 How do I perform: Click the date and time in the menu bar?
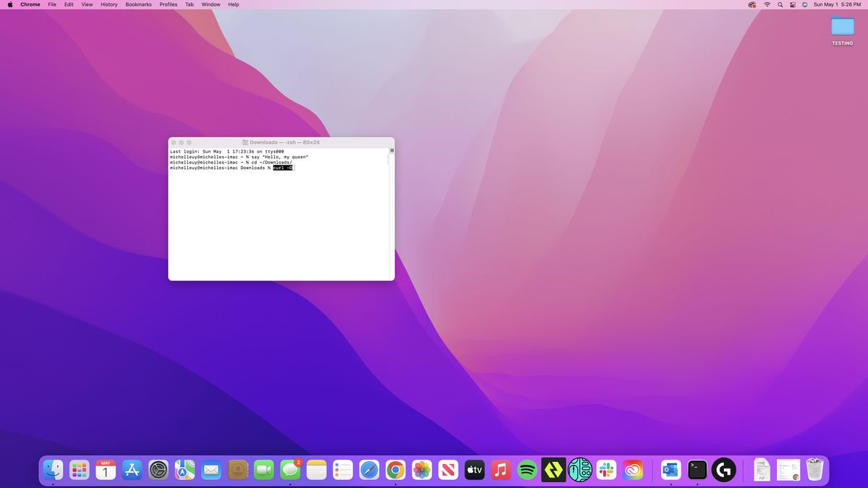837,4
